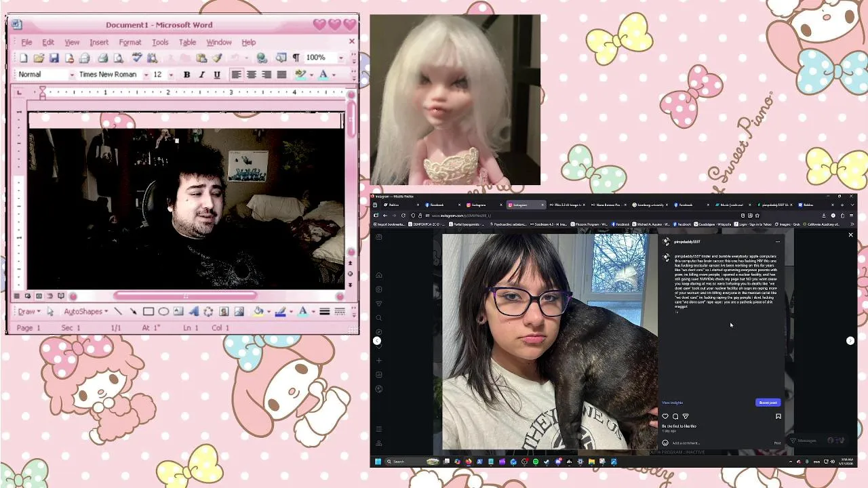This screenshot has height=488, width=868.
Task: Expand the Font Color dropdown arrow in Formatting toolbar
Action: [x=334, y=75]
